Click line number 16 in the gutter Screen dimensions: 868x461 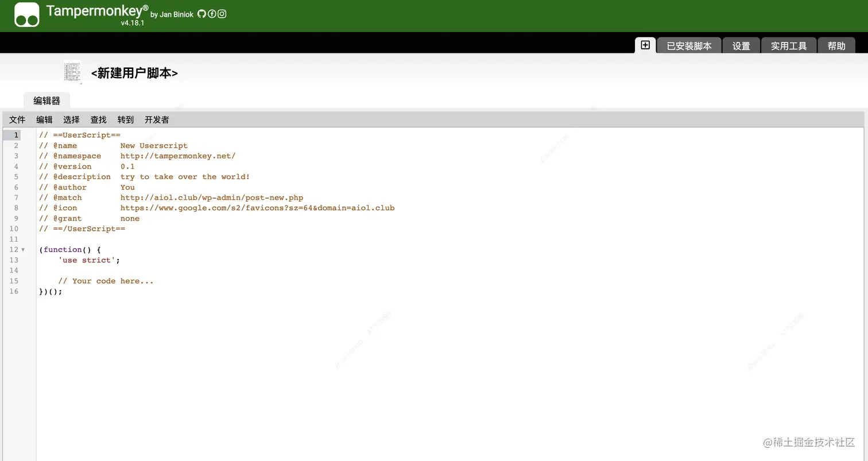(x=14, y=291)
